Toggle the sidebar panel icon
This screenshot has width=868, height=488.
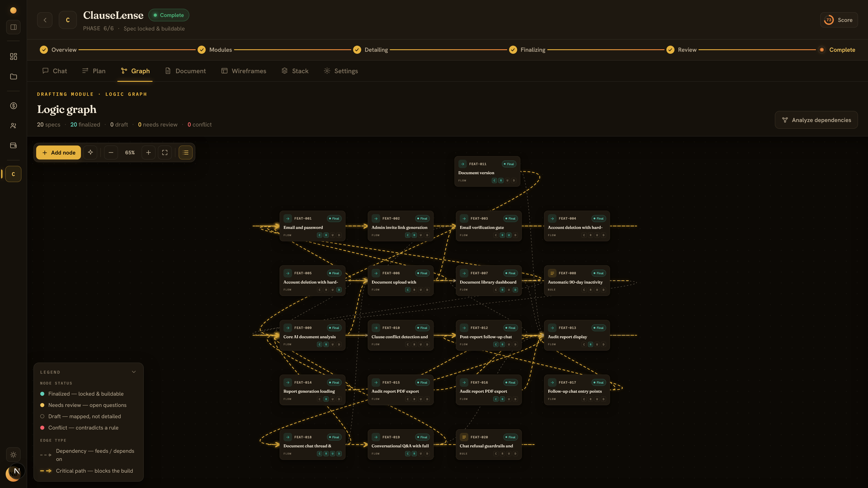click(14, 27)
